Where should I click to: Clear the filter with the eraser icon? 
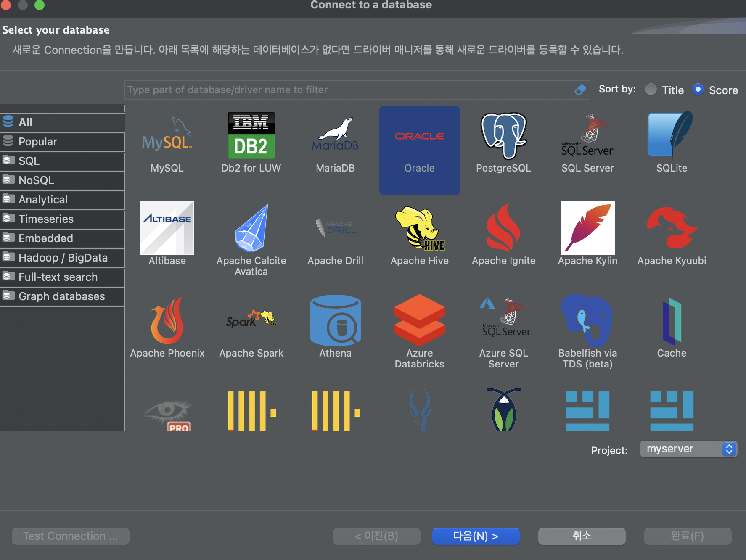pyautogui.click(x=580, y=90)
